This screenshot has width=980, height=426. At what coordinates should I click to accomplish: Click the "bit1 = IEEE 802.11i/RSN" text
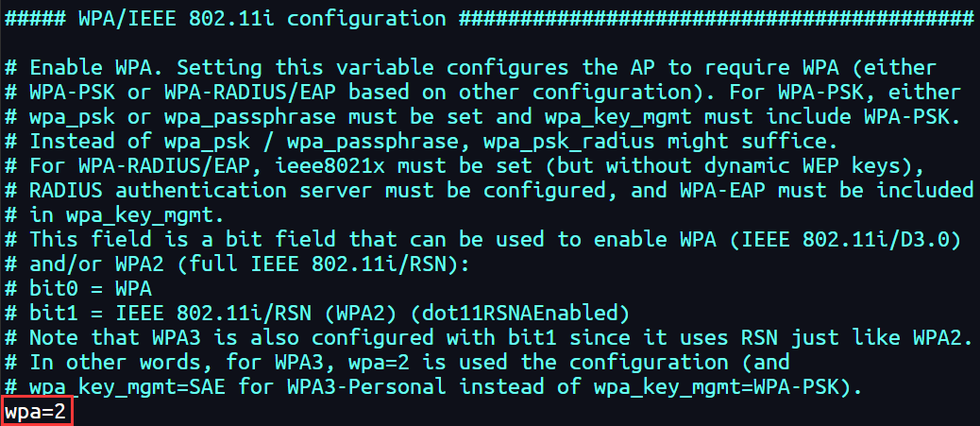coord(169,314)
